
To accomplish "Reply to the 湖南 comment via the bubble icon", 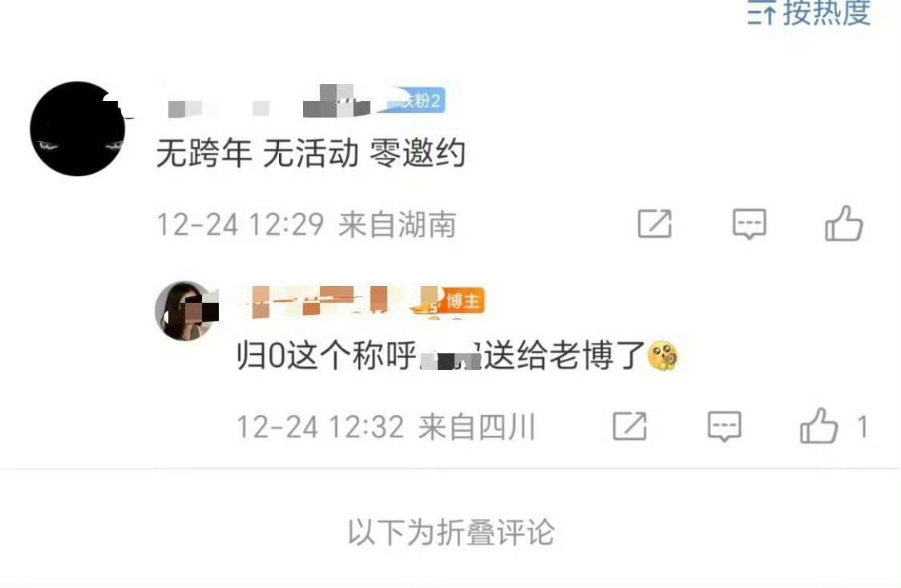I will pos(749,224).
